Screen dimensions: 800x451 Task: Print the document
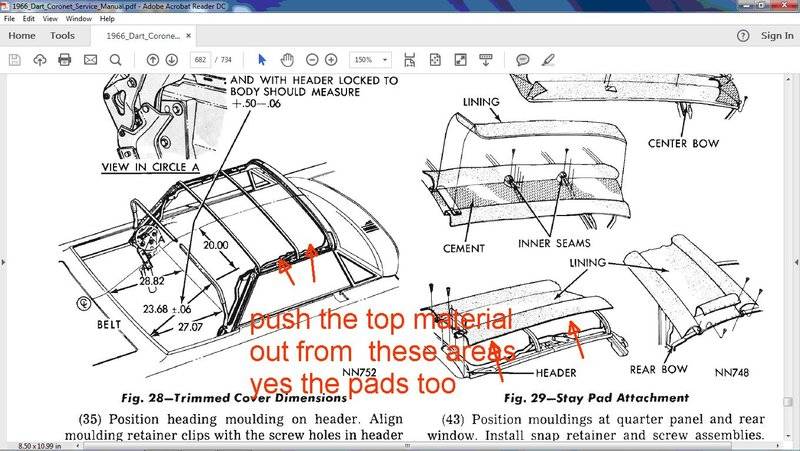click(65, 60)
